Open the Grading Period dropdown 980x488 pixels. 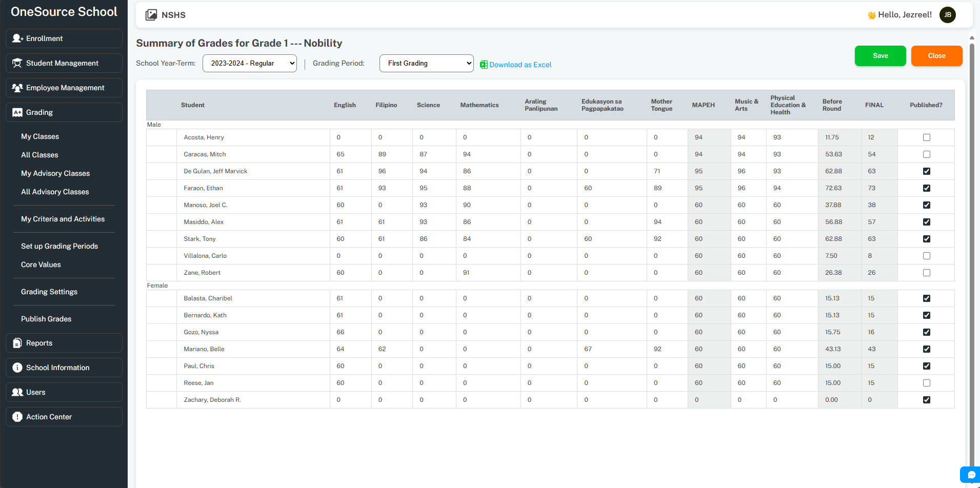(427, 63)
